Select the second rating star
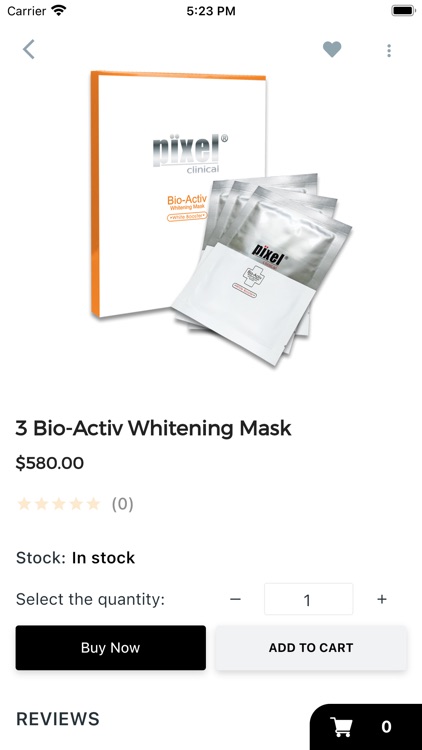The width and height of the screenshot is (422, 750). [41, 504]
